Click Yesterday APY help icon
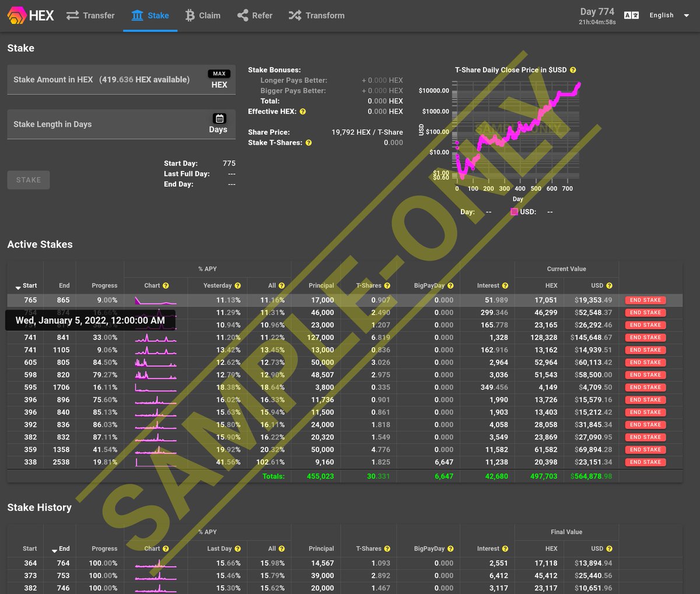Screen dimensions: 700x594 pos(237,286)
